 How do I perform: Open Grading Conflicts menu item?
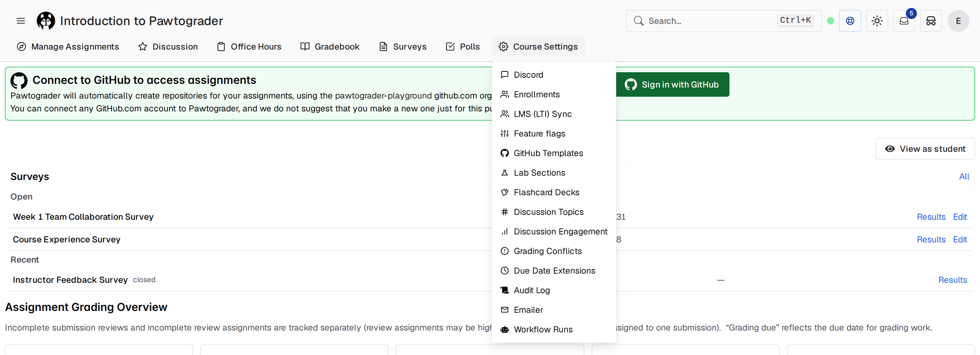(x=554, y=251)
